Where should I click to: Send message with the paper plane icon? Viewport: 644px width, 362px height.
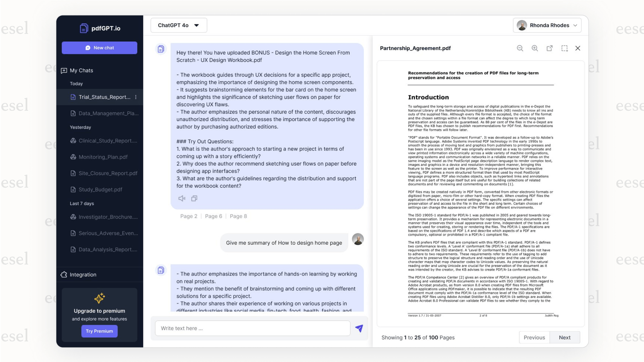tap(359, 328)
